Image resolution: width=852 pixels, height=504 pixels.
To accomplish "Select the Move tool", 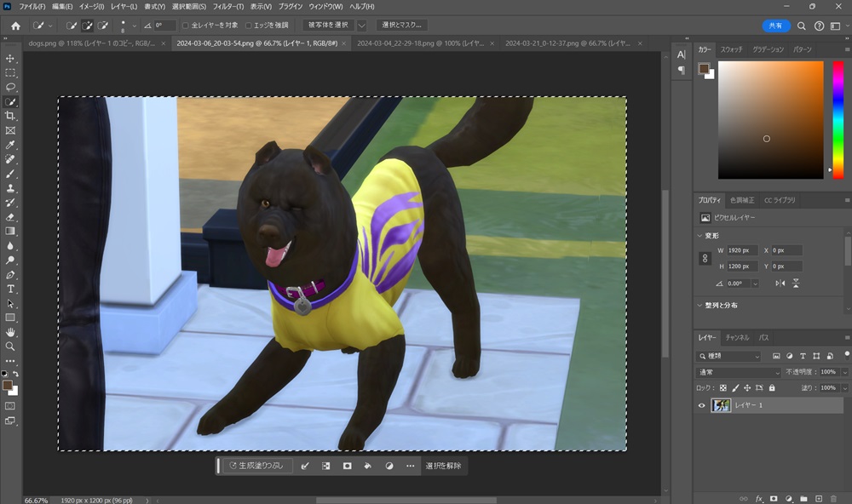I will [10, 58].
